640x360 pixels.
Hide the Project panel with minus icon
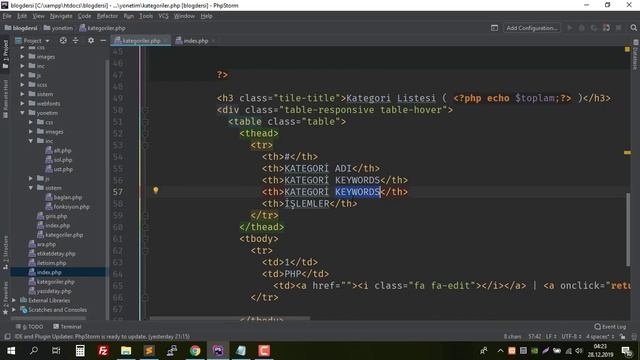103,40
